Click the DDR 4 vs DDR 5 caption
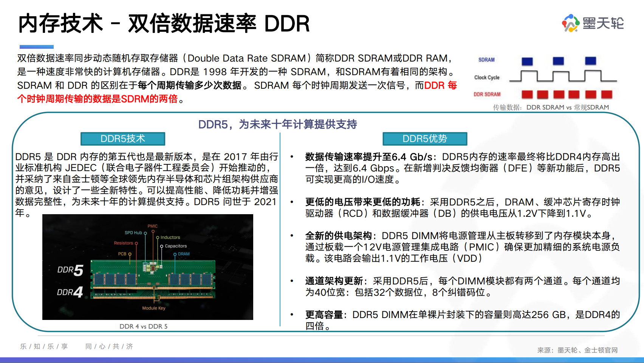The width and height of the screenshot is (644, 363). (x=144, y=326)
